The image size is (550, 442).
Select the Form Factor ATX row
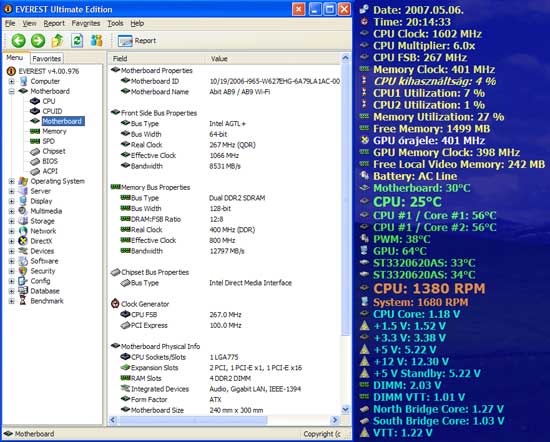pyautogui.click(x=224, y=400)
